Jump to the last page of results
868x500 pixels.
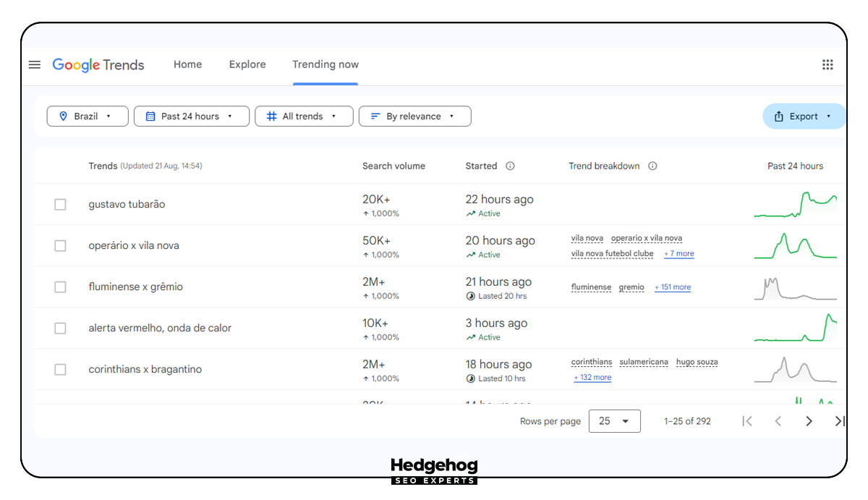point(840,421)
